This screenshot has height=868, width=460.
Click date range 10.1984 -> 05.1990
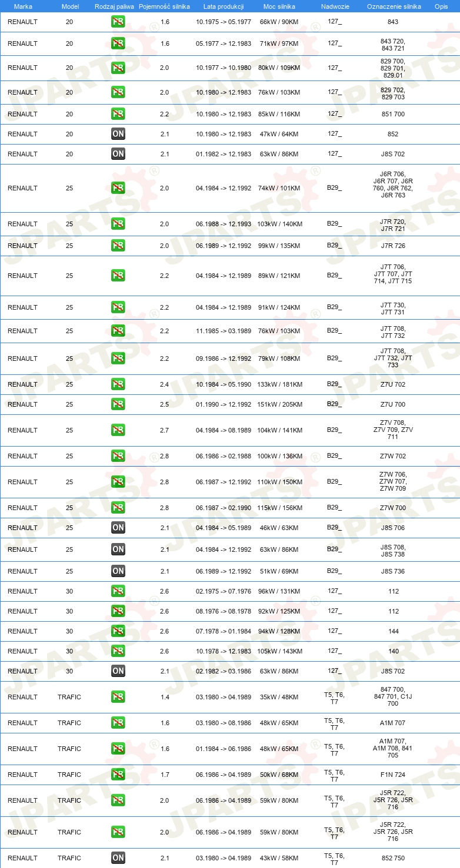click(224, 385)
